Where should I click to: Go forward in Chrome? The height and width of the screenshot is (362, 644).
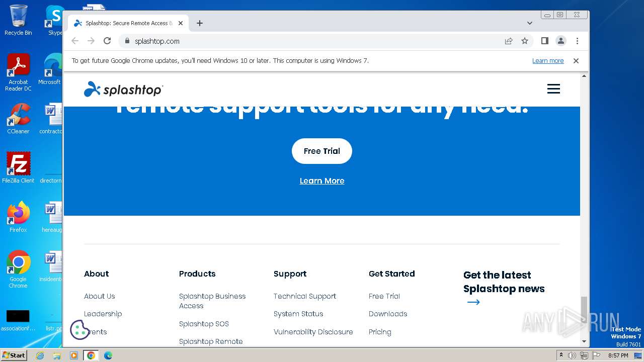[x=91, y=41]
